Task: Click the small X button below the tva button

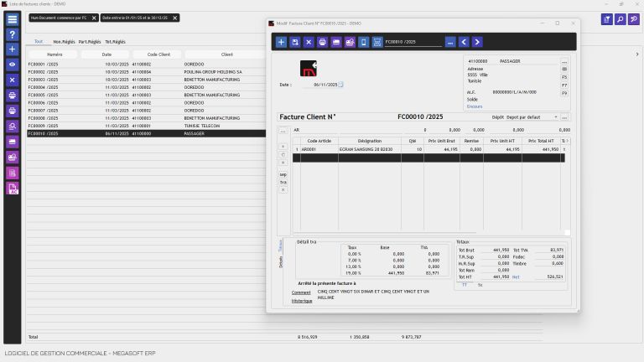Action: 283,190
